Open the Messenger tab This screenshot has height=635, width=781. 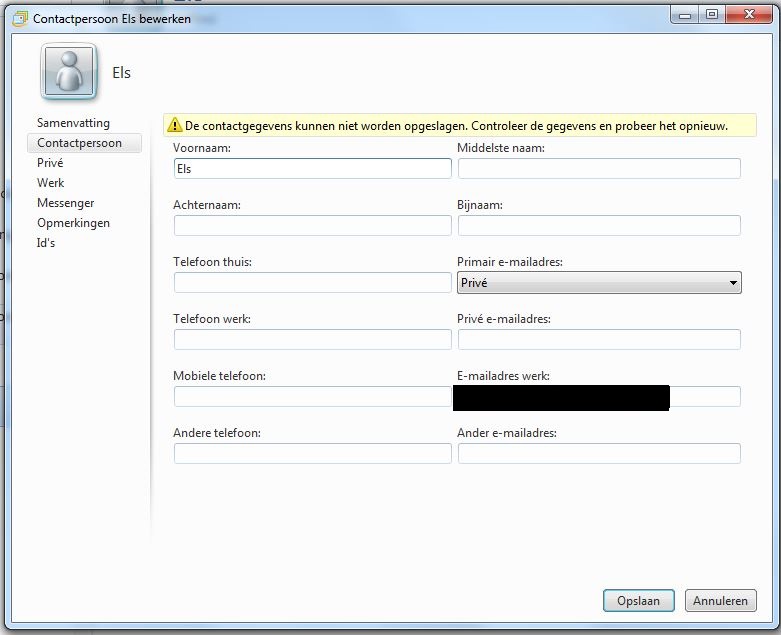[x=65, y=203]
